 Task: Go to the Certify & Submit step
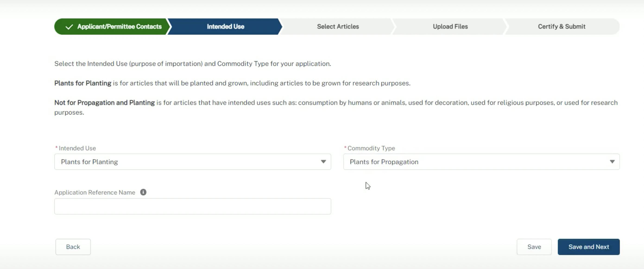(x=562, y=26)
